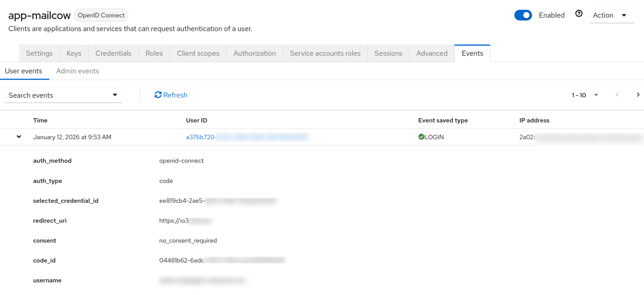Open the Advanced tab

point(432,53)
